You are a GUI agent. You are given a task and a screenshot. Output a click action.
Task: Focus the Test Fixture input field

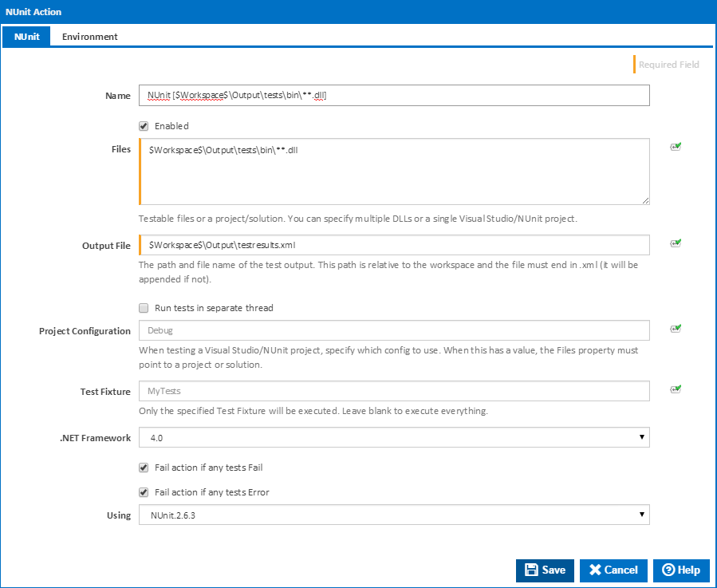pyautogui.click(x=394, y=391)
